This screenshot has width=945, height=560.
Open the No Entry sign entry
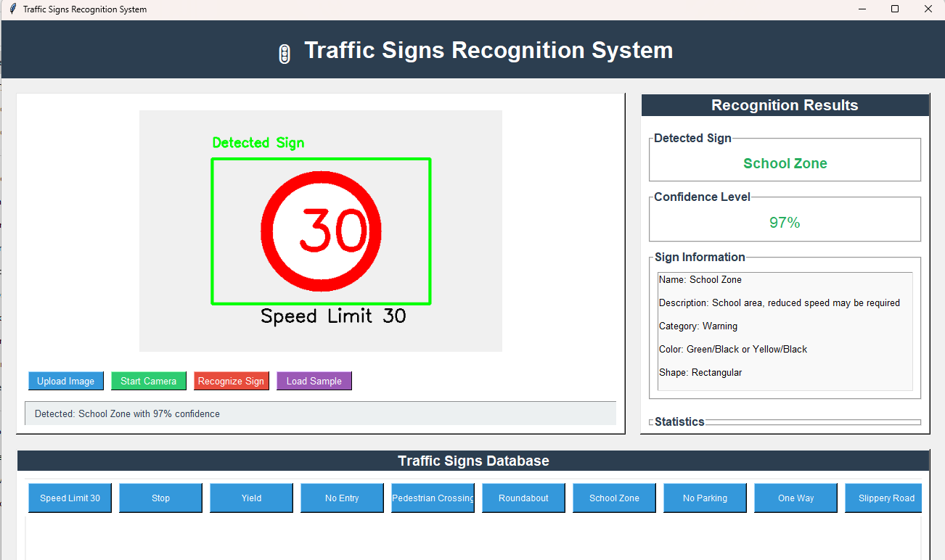(x=342, y=498)
